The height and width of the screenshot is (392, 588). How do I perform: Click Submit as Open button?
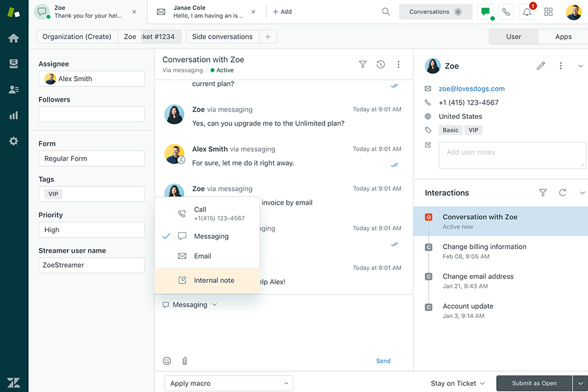534,383
